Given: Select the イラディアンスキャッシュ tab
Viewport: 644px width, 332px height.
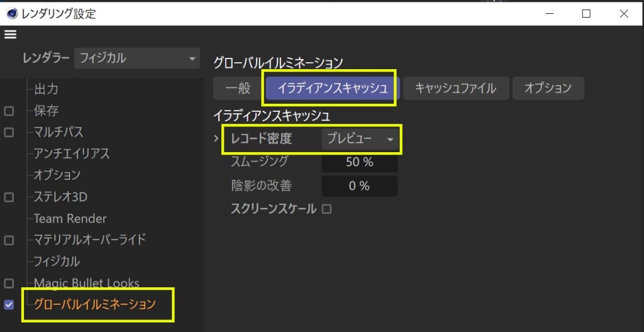Looking at the screenshot, I should point(333,88).
